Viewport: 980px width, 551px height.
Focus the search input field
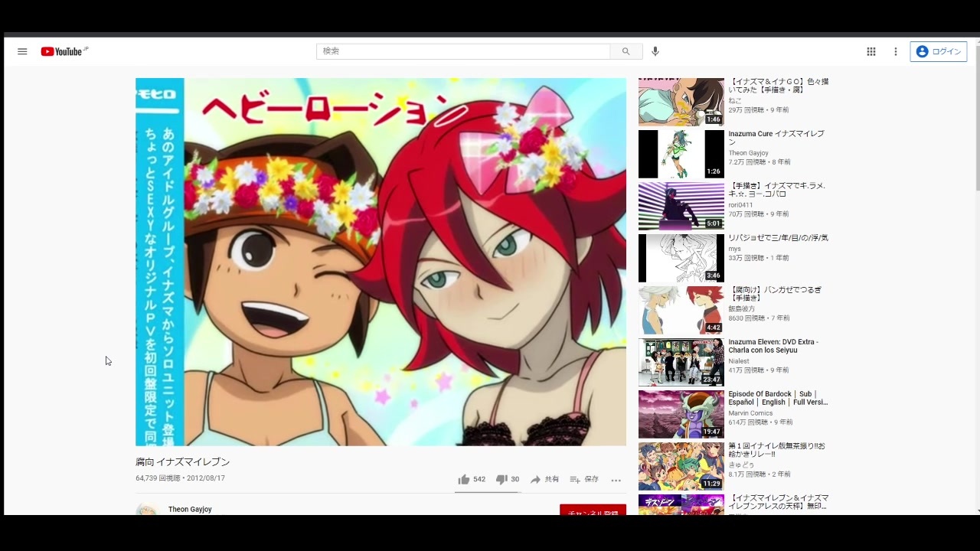pos(463,51)
